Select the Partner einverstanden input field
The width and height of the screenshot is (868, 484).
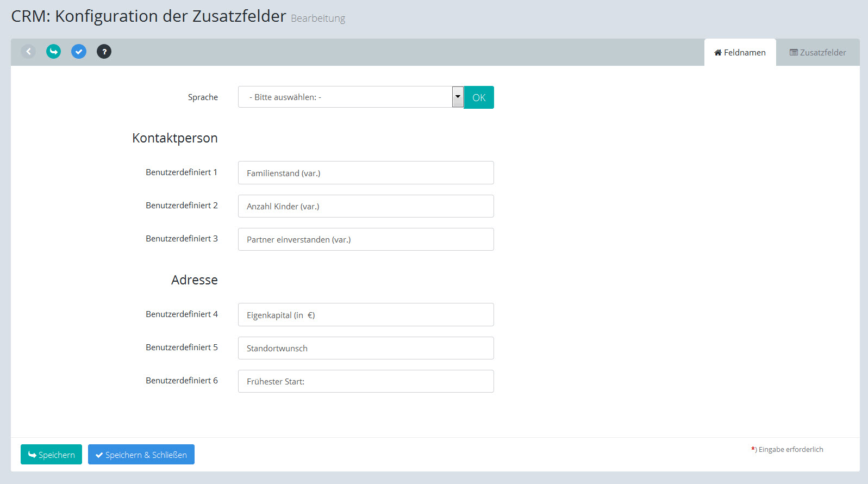tap(366, 239)
